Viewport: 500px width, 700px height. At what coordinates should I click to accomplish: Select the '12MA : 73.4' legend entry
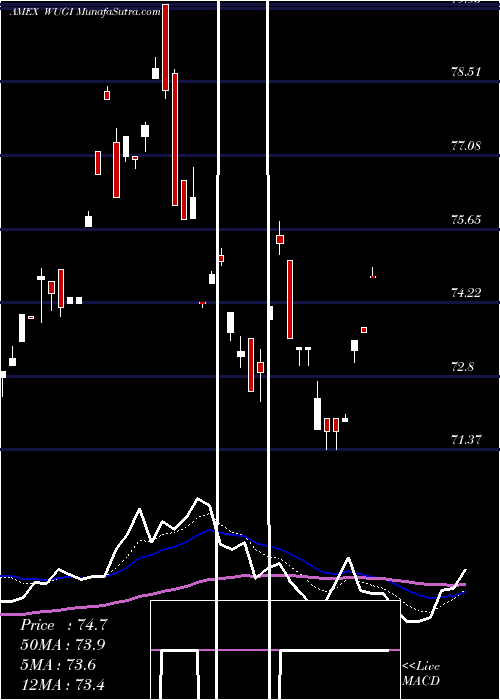coord(62,684)
